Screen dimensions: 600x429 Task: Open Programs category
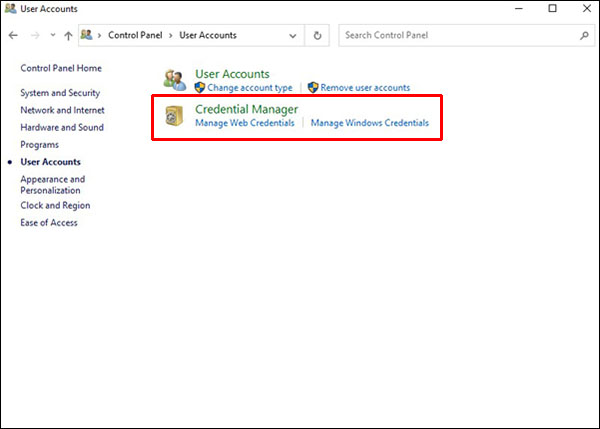(x=39, y=145)
